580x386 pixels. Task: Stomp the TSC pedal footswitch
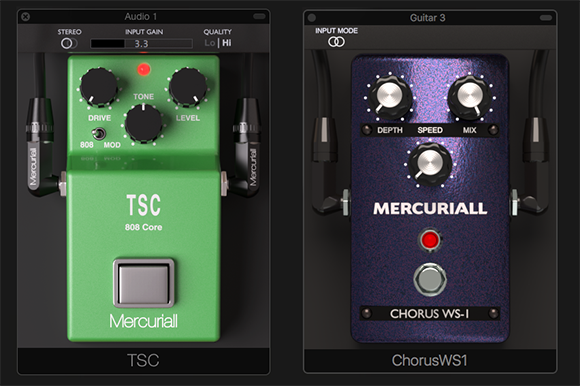(144, 283)
